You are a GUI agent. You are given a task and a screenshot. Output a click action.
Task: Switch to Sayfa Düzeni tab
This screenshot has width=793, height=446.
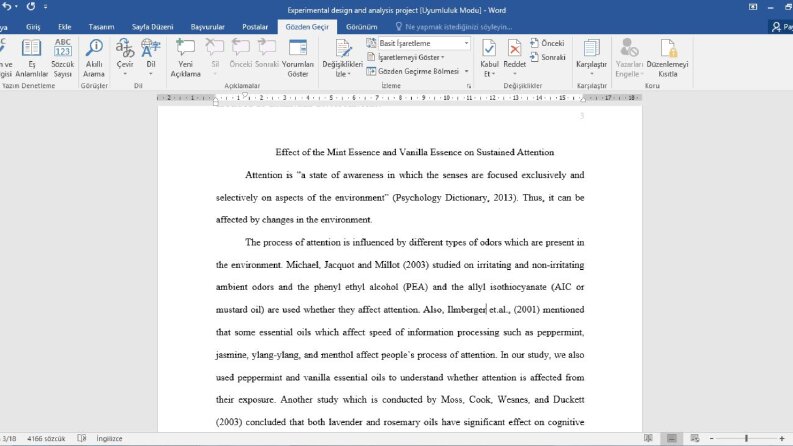pyautogui.click(x=152, y=27)
